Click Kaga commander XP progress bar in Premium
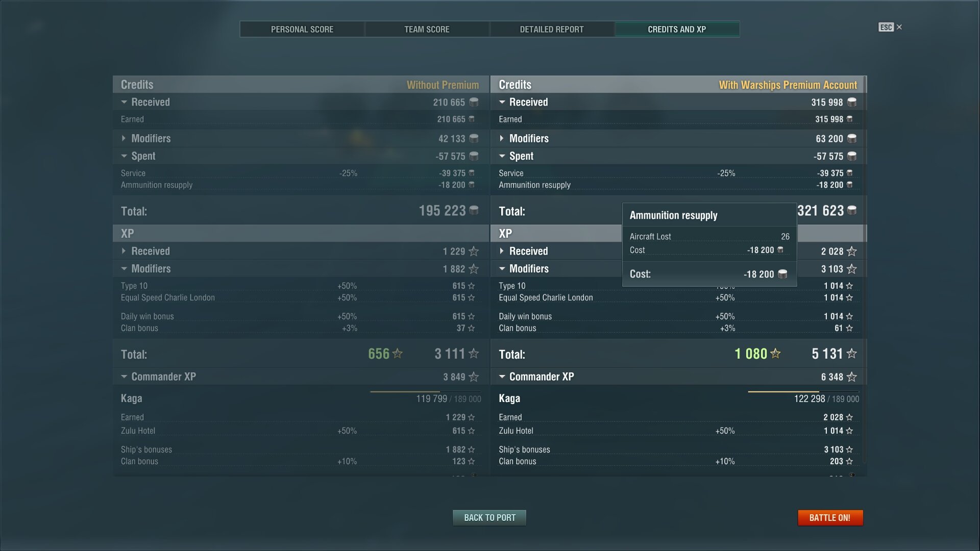This screenshot has height=551, width=980. click(803, 392)
